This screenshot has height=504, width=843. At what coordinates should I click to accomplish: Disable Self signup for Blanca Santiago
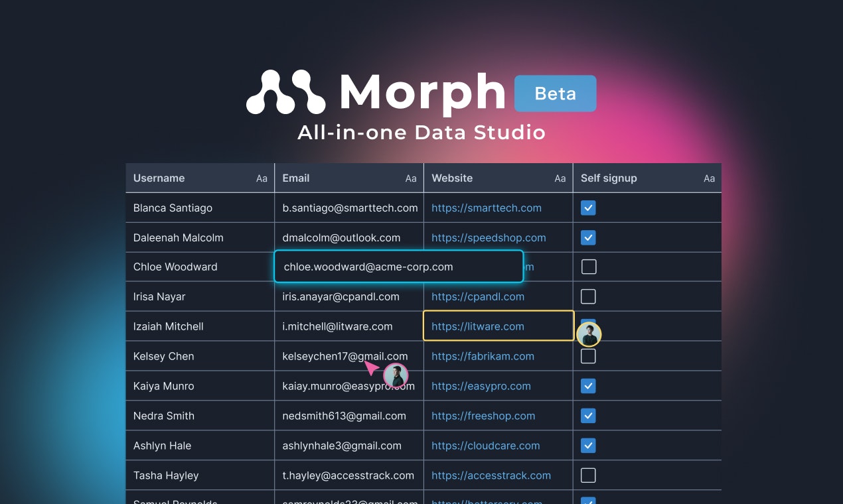click(x=588, y=208)
